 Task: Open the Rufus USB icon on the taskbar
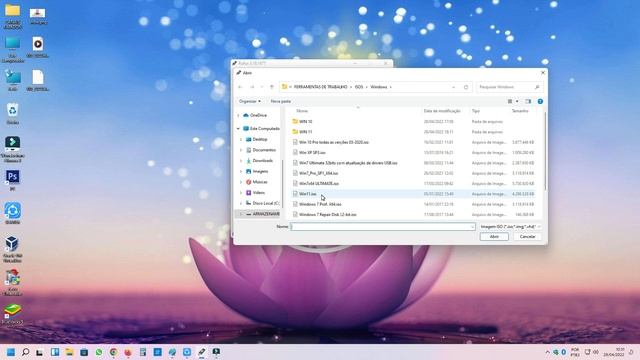coord(202,352)
